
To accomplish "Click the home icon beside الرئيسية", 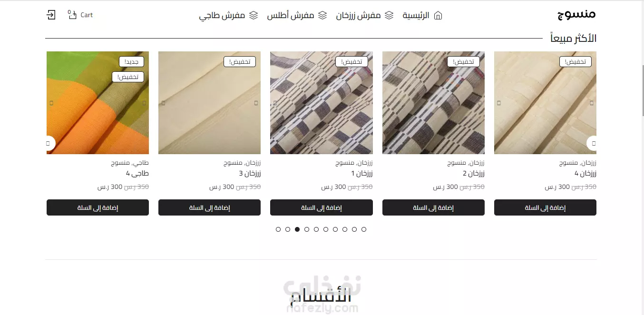I will pyautogui.click(x=438, y=15).
